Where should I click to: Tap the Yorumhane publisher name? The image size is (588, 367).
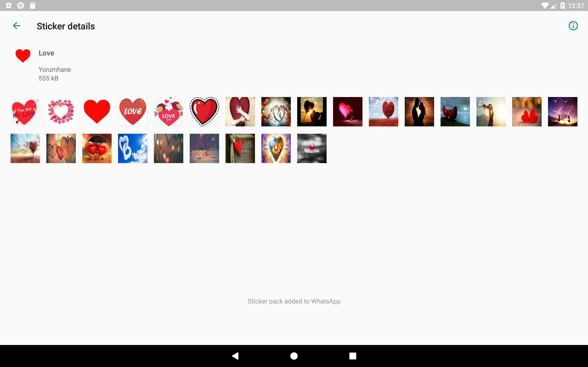point(55,70)
